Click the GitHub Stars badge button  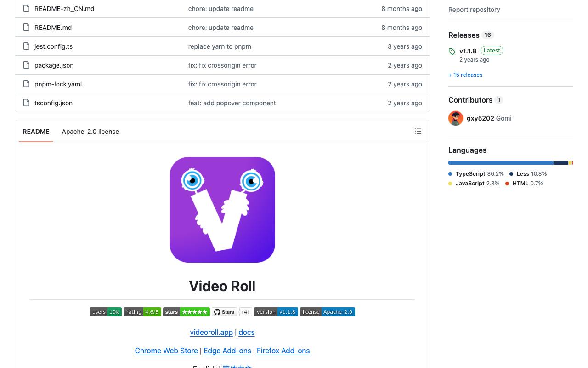(x=225, y=312)
